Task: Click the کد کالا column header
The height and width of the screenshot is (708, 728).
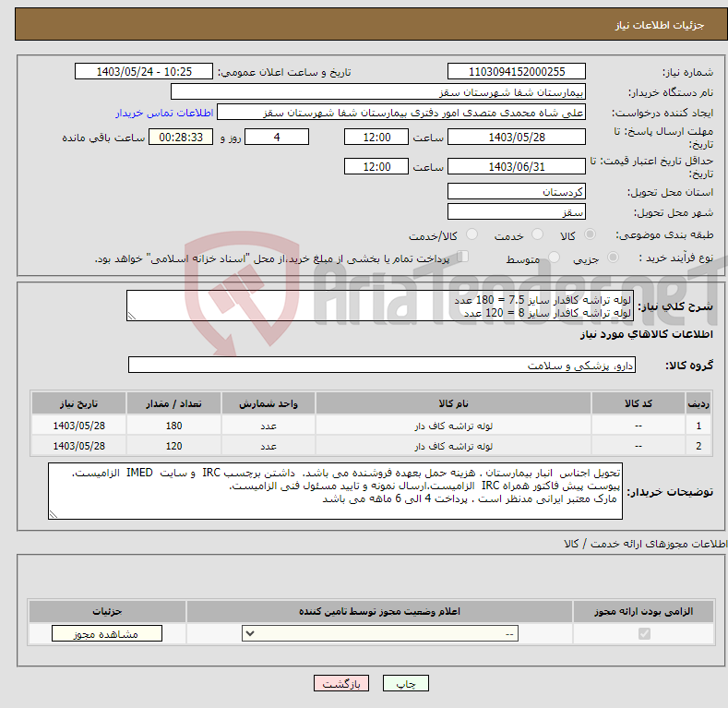Action: point(638,403)
